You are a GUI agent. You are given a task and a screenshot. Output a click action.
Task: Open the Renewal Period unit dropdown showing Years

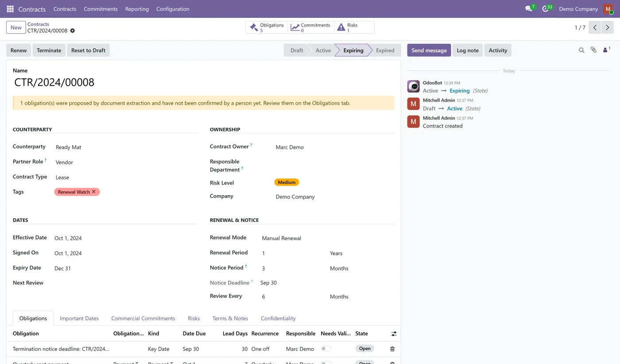(361, 253)
